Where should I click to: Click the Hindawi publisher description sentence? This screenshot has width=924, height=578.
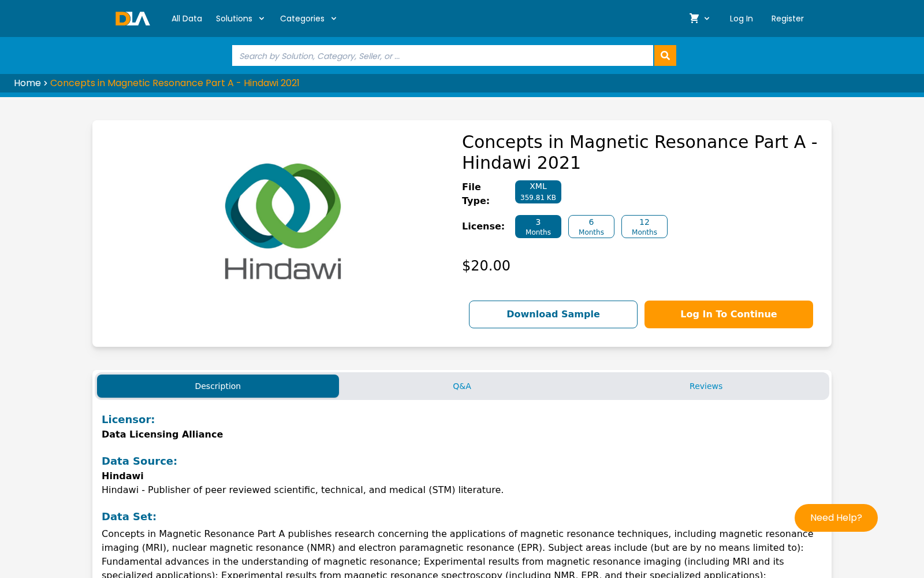[303, 490]
